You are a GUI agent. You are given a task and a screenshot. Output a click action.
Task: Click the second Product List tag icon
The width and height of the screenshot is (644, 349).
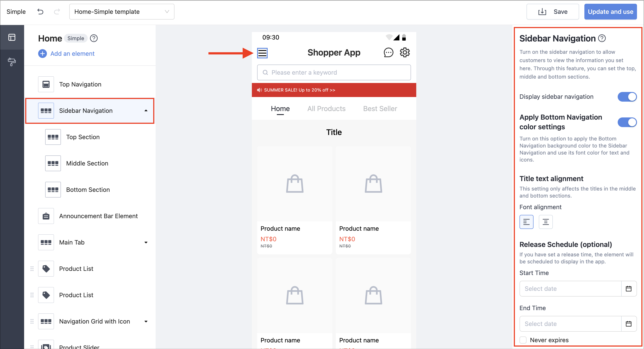tap(46, 295)
